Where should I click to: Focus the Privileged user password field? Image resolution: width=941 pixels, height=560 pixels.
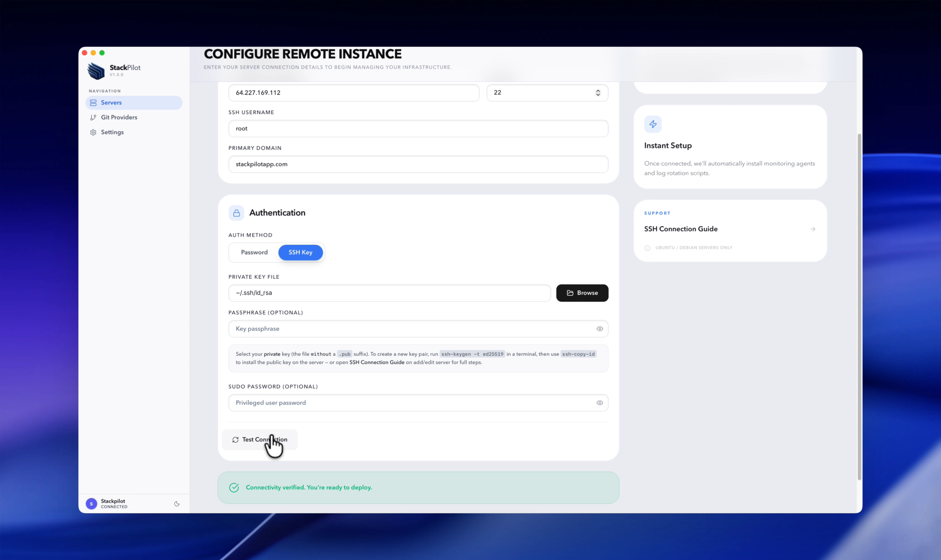pyautogui.click(x=418, y=403)
